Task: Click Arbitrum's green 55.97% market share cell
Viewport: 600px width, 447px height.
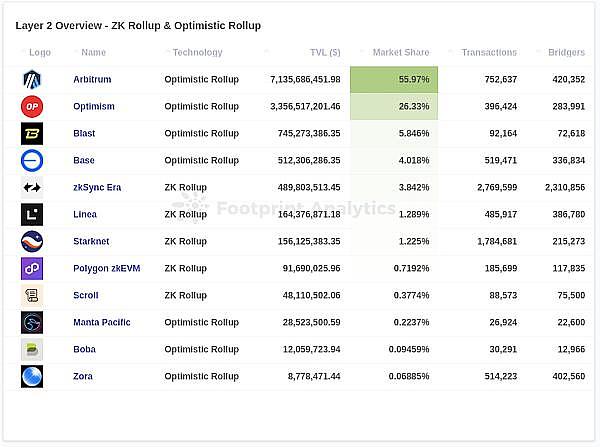Action: (x=394, y=79)
